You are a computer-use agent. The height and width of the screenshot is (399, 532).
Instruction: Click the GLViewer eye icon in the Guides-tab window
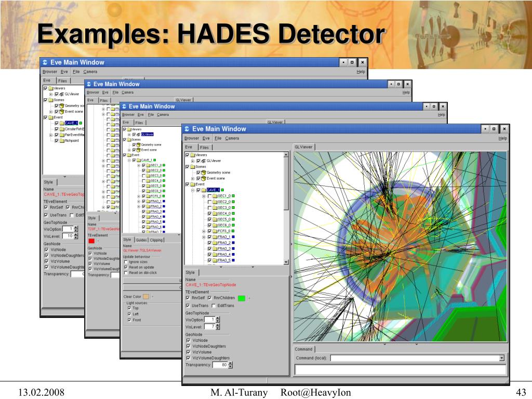(138, 135)
